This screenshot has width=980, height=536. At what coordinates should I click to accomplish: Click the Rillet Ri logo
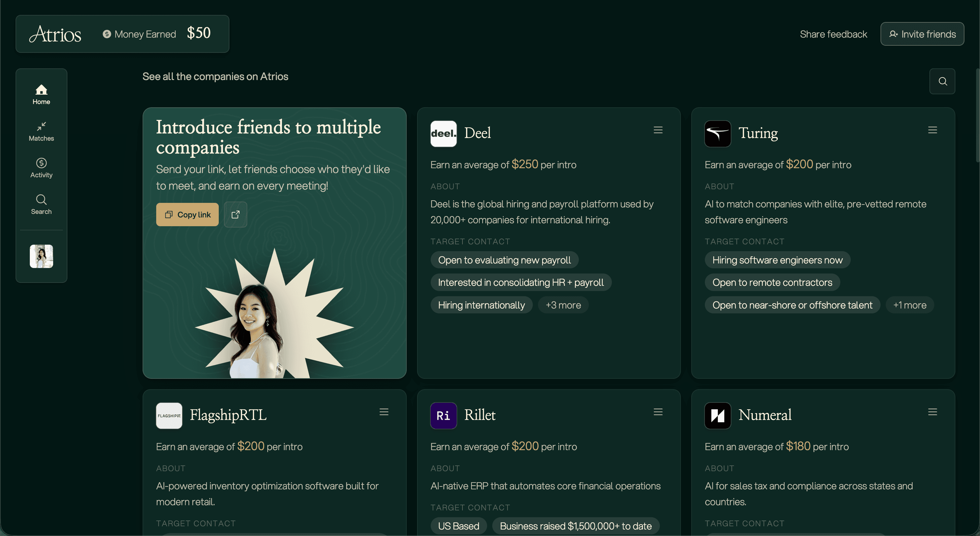[x=443, y=415]
